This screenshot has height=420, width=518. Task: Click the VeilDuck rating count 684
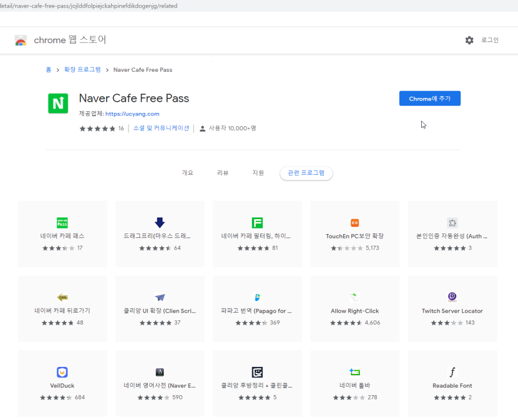(x=80, y=397)
